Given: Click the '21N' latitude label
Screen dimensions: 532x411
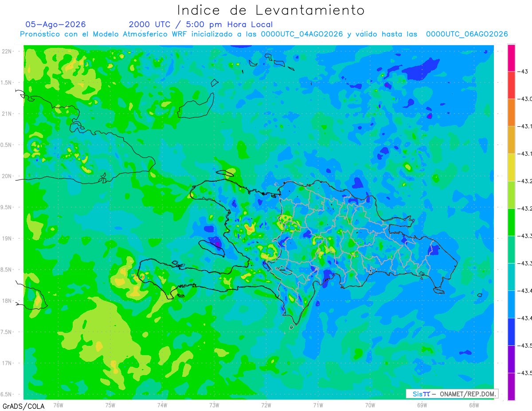Looking at the screenshot, I should coord(7,114).
